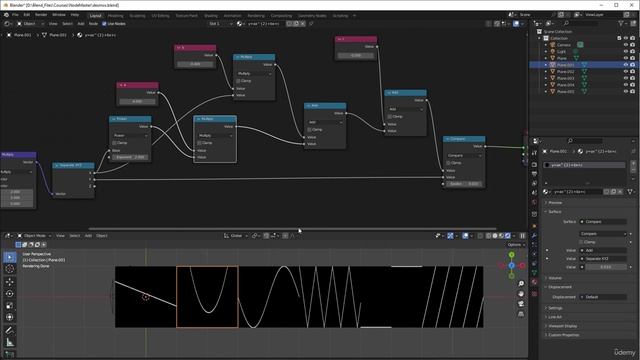Image resolution: width=640 pixels, height=360 pixels.
Task: Click the Surface Compare shader button
Action: click(x=603, y=222)
